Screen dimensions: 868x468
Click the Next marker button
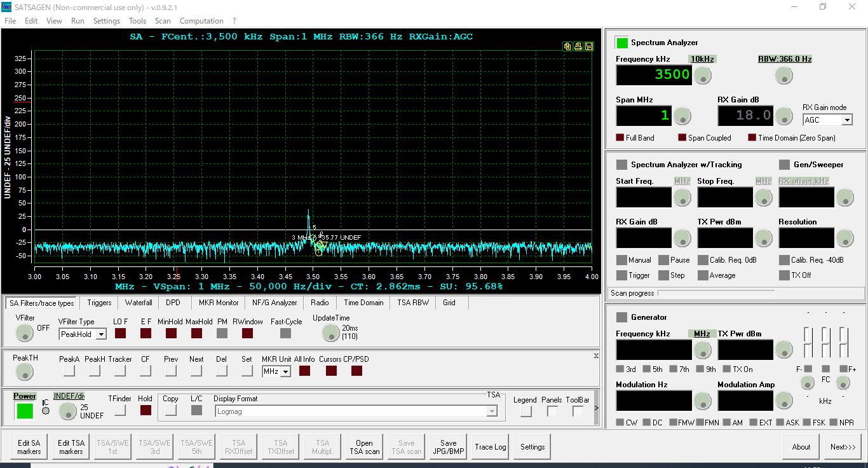[196, 371]
